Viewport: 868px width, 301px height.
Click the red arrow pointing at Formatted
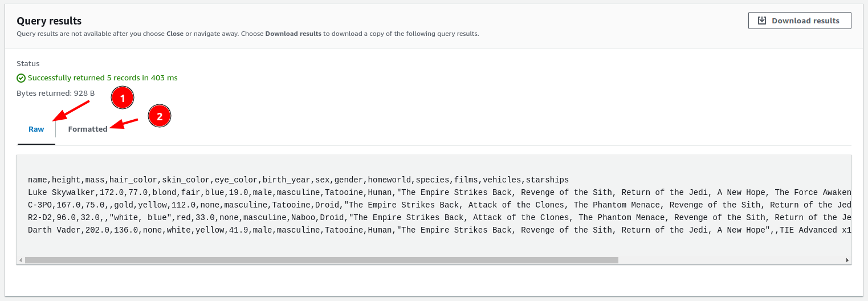coord(124,124)
